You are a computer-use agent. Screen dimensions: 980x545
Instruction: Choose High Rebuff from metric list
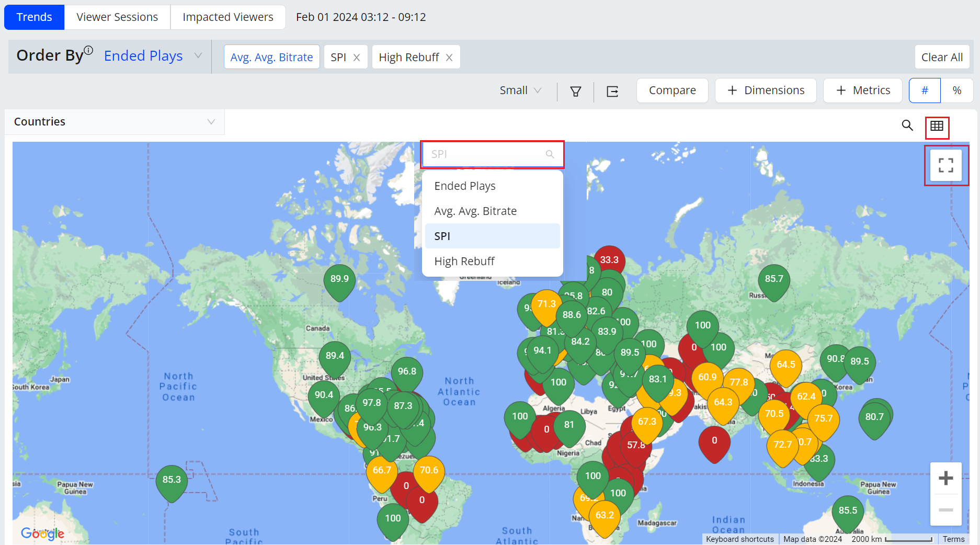coord(464,261)
